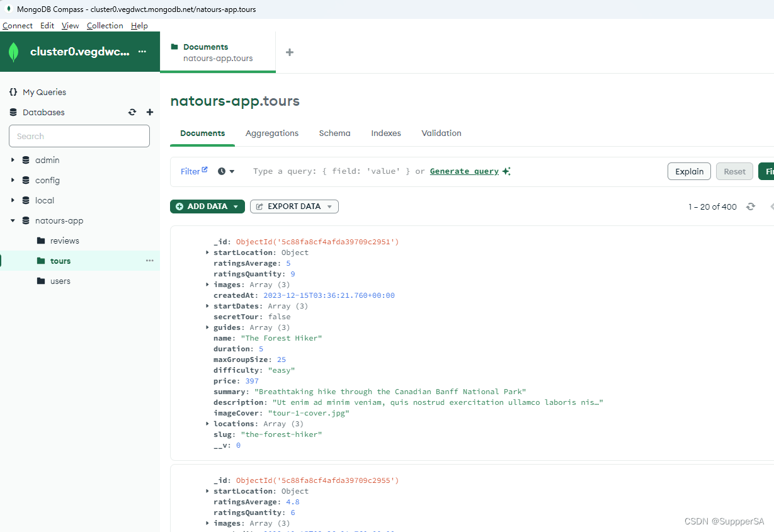Click the admin database icon
This screenshot has width=774, height=532.
[26, 160]
